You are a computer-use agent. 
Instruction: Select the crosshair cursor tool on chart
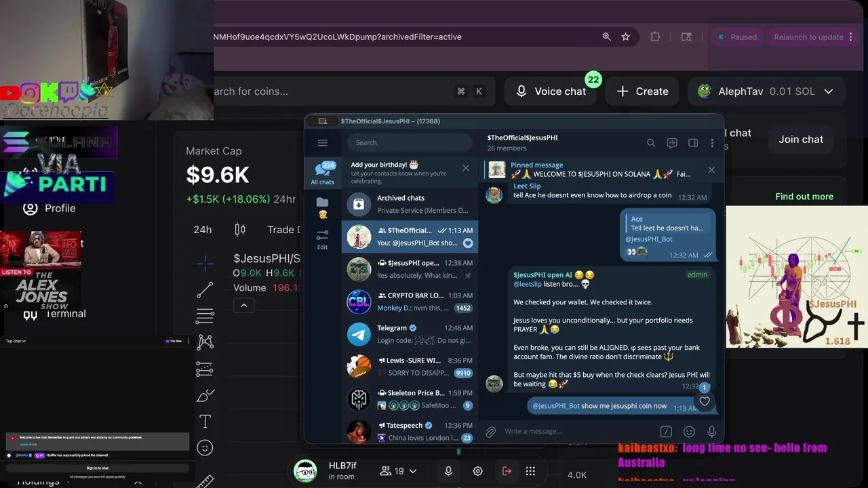(x=205, y=264)
